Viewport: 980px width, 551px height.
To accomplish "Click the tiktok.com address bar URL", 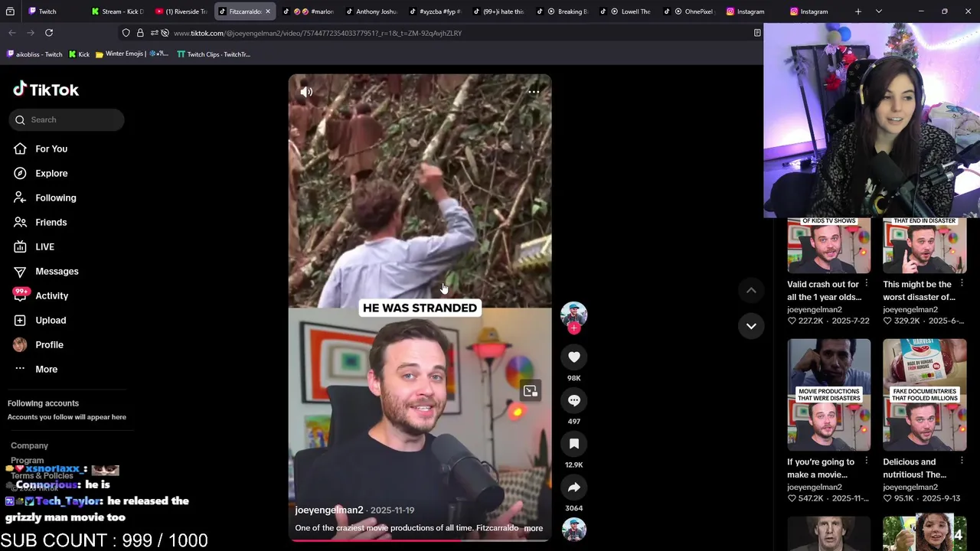I will click(318, 33).
